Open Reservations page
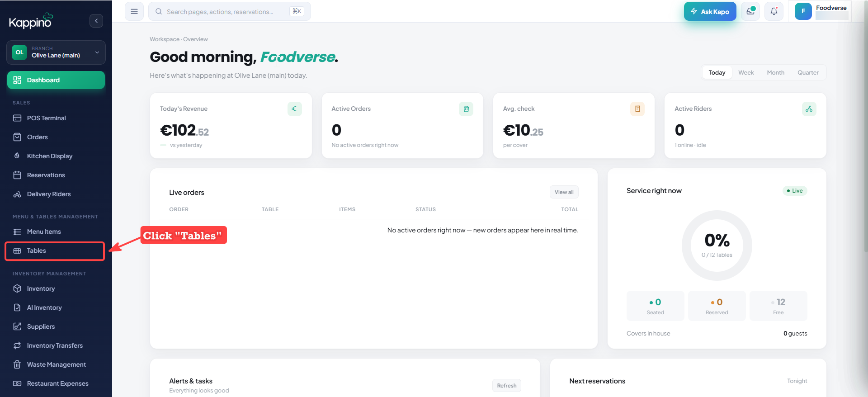The height and width of the screenshot is (397, 868). (x=56, y=175)
